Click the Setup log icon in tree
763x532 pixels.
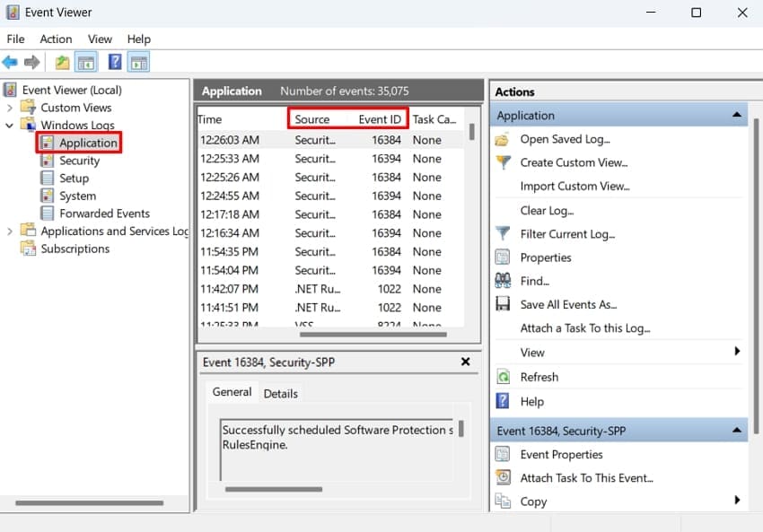click(48, 178)
